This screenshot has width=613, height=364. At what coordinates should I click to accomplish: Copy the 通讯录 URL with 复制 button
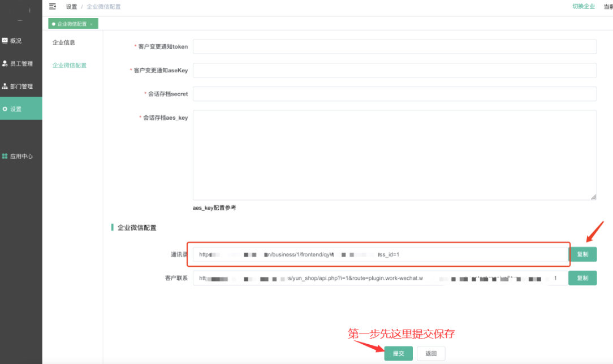point(582,254)
